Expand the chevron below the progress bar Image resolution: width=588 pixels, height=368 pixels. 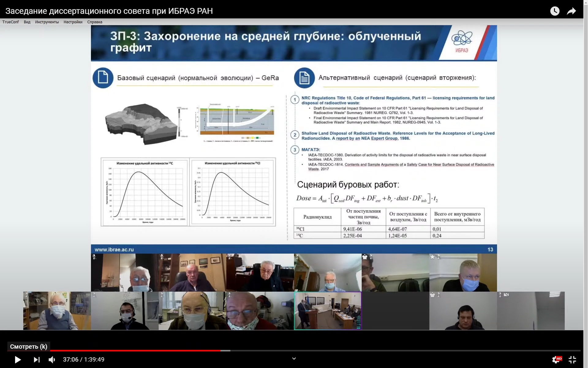(294, 358)
